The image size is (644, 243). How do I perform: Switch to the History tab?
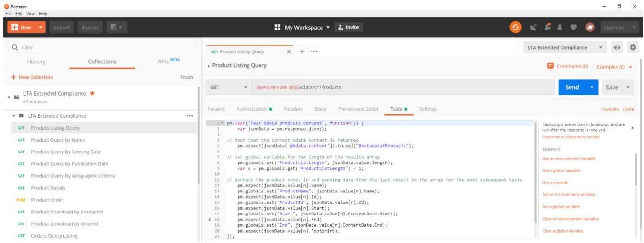click(x=36, y=61)
